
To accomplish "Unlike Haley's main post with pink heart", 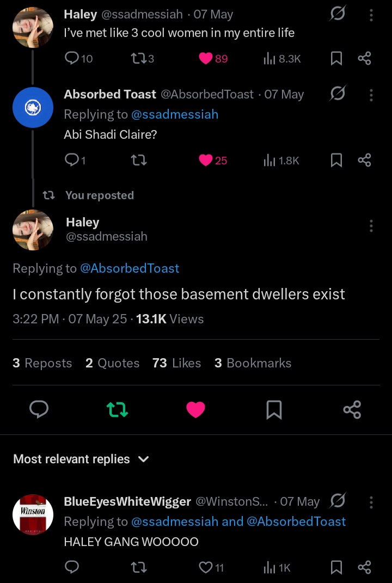I will [195, 409].
